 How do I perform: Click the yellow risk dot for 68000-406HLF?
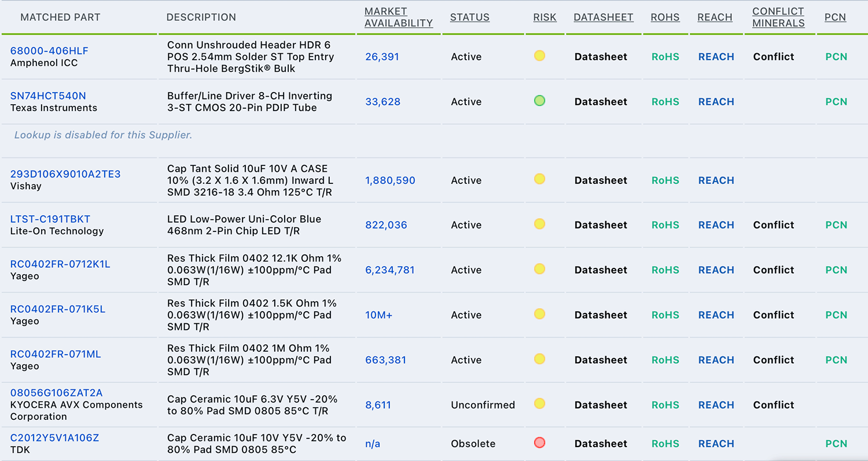tap(539, 56)
